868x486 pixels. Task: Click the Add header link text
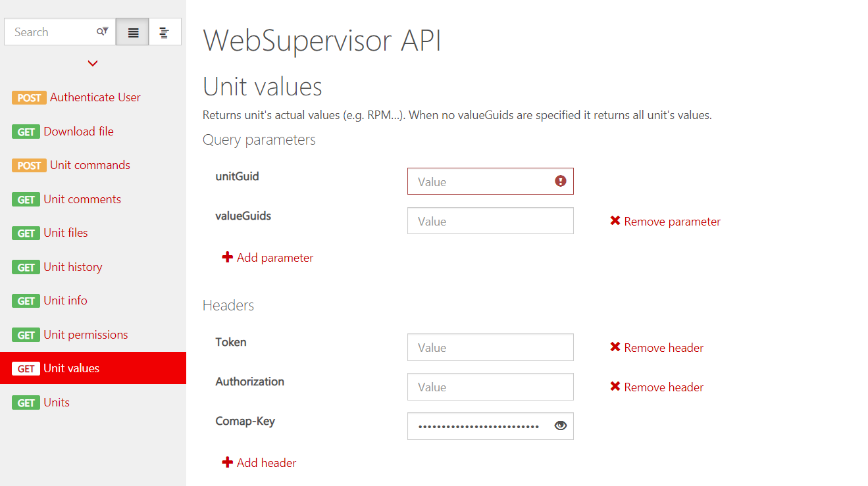tap(267, 463)
